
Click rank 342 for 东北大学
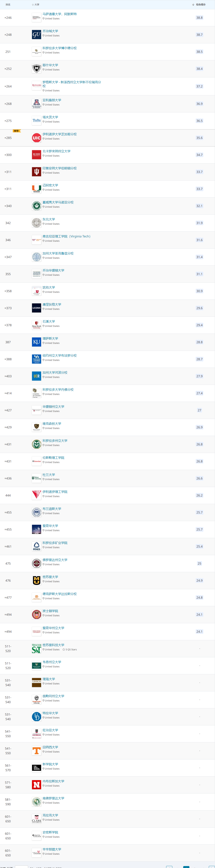(8, 223)
